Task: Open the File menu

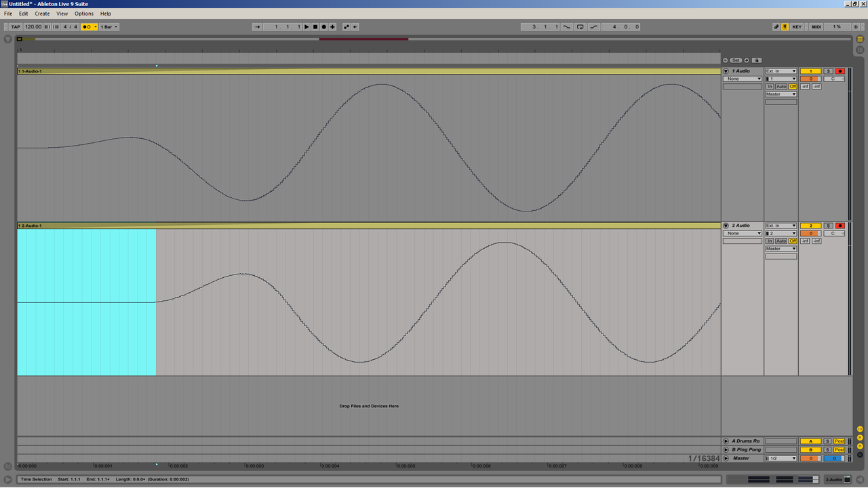Action: click(8, 14)
